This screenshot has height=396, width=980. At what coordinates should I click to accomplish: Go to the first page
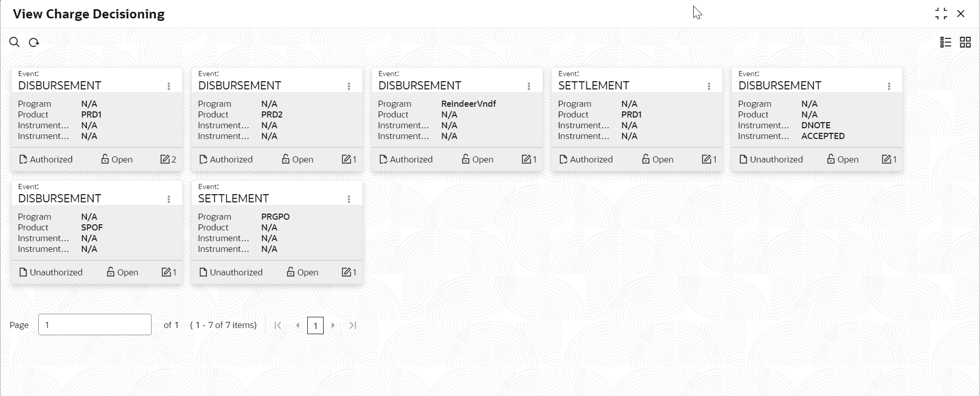point(278,325)
